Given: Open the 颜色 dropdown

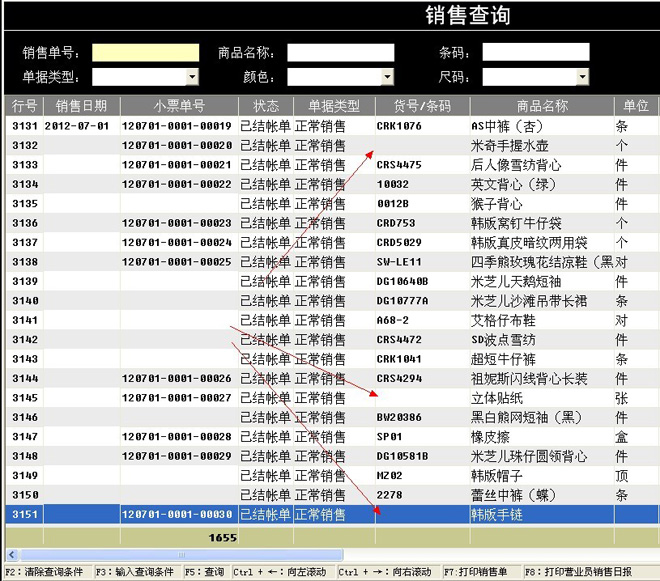Looking at the screenshot, I should 387,77.
